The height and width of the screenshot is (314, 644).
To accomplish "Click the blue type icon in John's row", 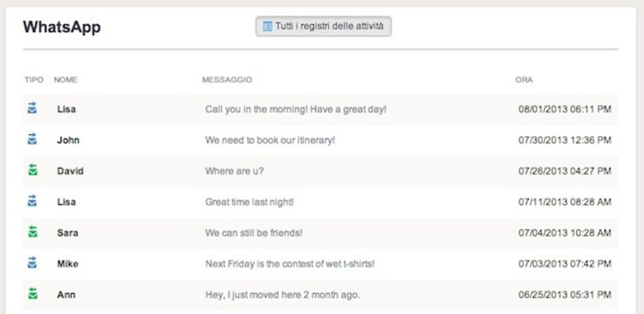I will [x=33, y=139].
